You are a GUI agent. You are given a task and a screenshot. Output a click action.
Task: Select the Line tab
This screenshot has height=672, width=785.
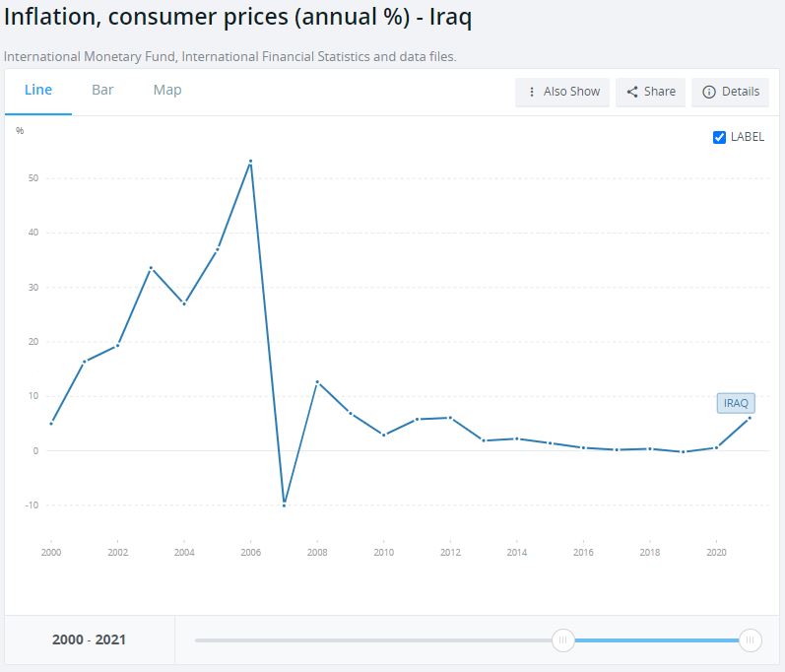[x=38, y=90]
